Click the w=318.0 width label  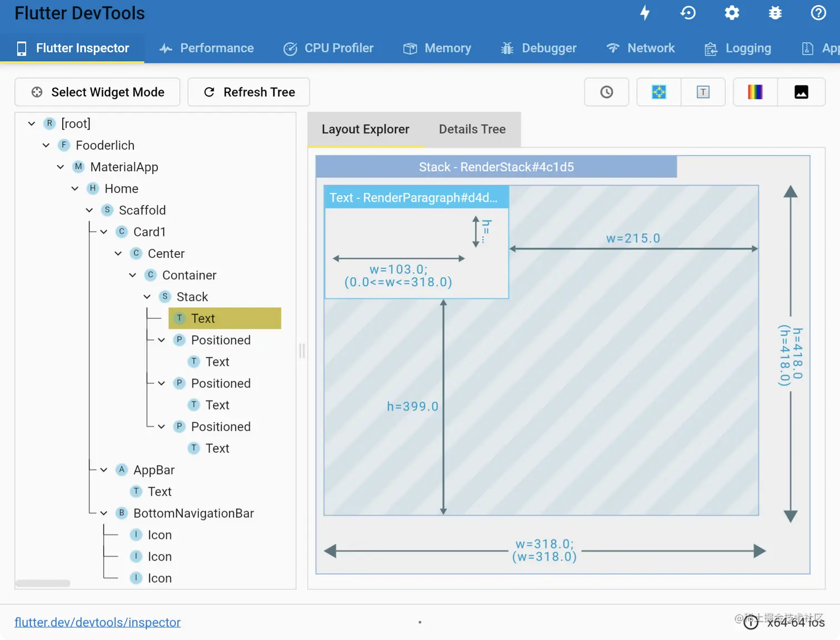[x=544, y=551]
